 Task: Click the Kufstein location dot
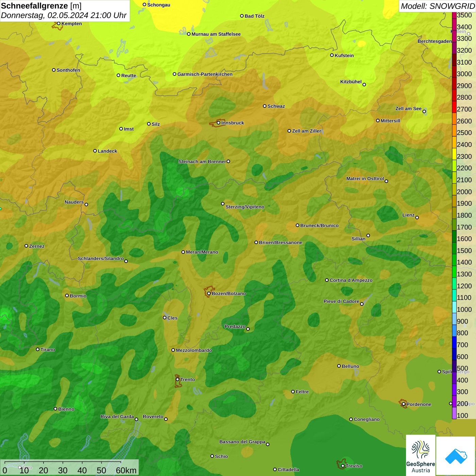[x=332, y=55]
